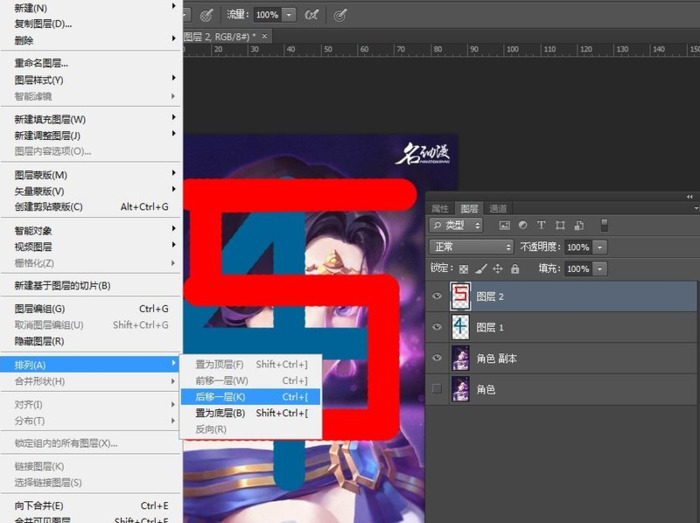Image resolution: width=700 pixels, height=523 pixels.
Task: Click the smart object filter icon
Action: tap(578, 225)
